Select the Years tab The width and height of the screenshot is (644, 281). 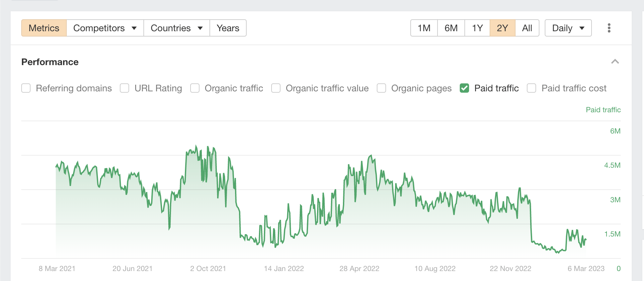tap(228, 28)
